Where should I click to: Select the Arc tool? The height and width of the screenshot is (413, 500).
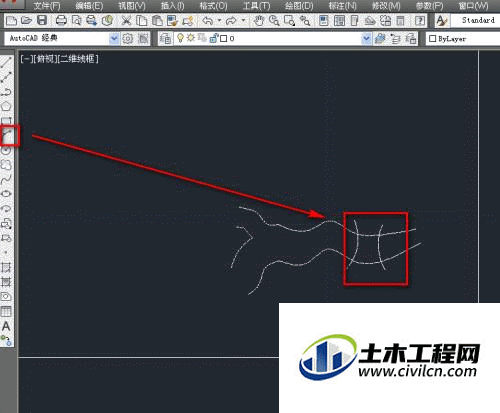7,135
